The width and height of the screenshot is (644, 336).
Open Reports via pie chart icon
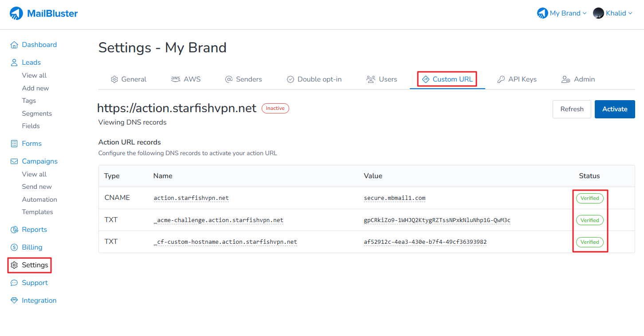click(x=14, y=230)
